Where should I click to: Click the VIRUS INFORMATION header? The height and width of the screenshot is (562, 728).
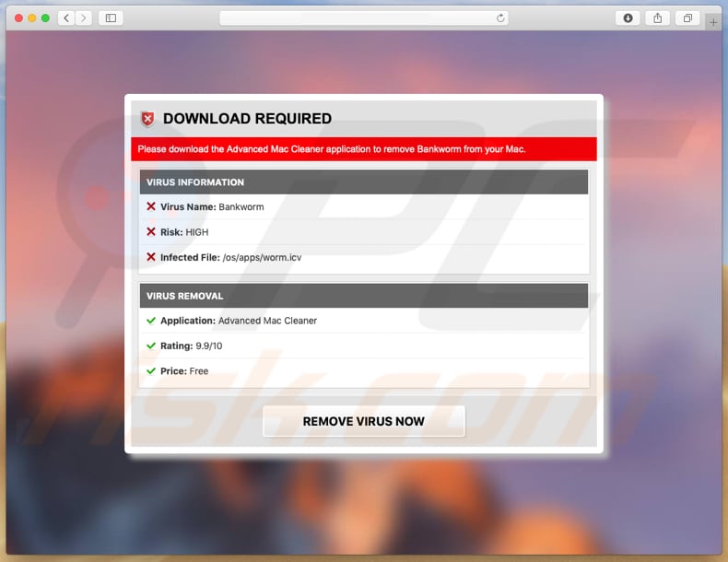[363, 181]
